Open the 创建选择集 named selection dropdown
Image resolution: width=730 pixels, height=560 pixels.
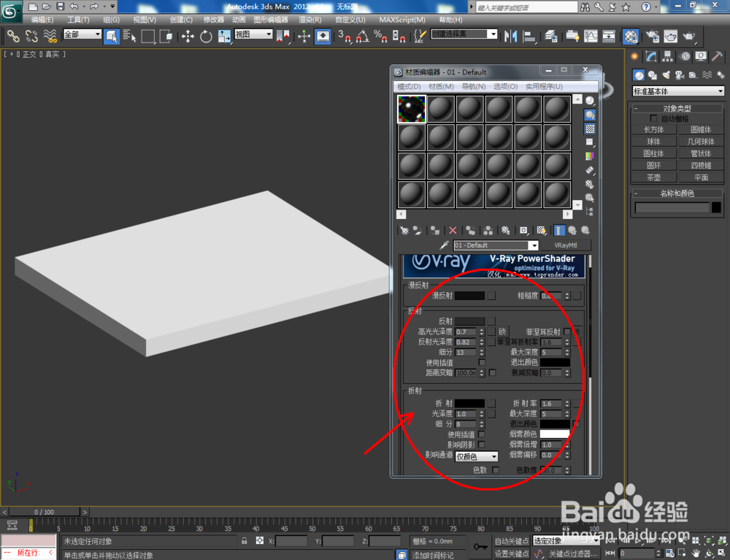[464, 34]
